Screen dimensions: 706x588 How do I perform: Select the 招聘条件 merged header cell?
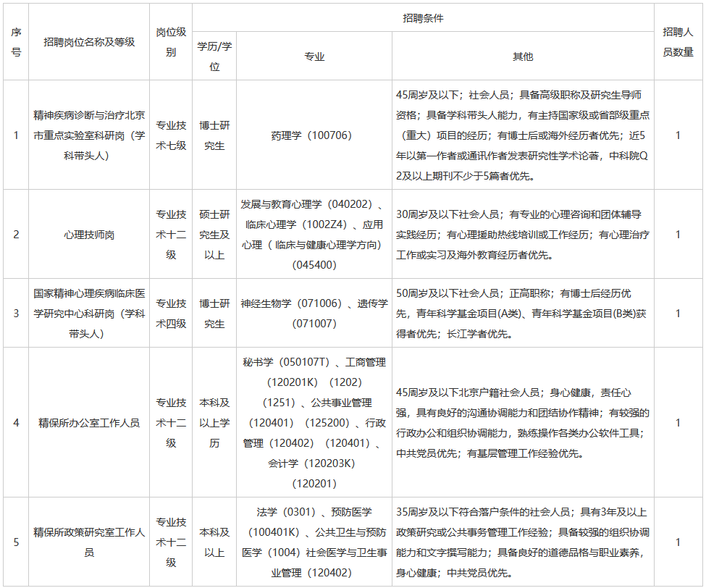pos(423,18)
